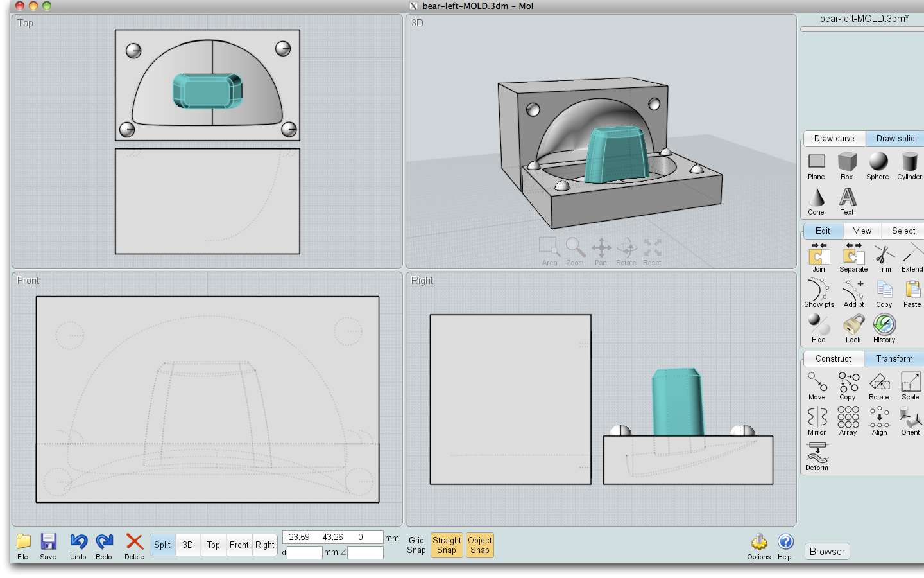This screenshot has height=578, width=924.
Task: Open the Browser panel
Action: pyautogui.click(x=826, y=551)
